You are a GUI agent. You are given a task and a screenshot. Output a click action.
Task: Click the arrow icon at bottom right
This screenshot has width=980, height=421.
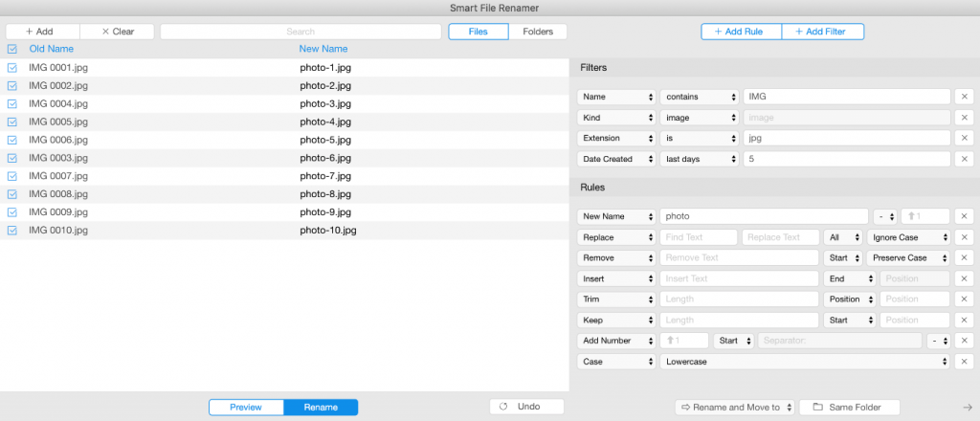(x=968, y=406)
